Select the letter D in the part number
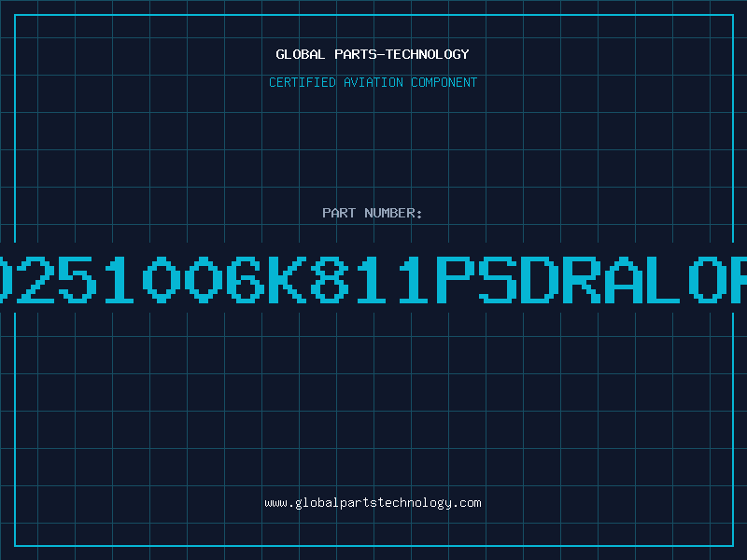747x560 pixels. point(539,279)
